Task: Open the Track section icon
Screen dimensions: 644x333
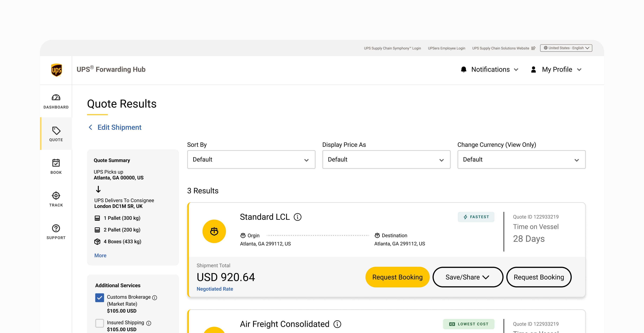Action: point(56,196)
